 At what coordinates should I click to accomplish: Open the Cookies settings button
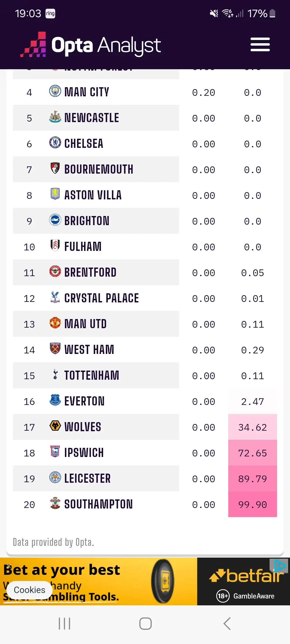coord(30,590)
